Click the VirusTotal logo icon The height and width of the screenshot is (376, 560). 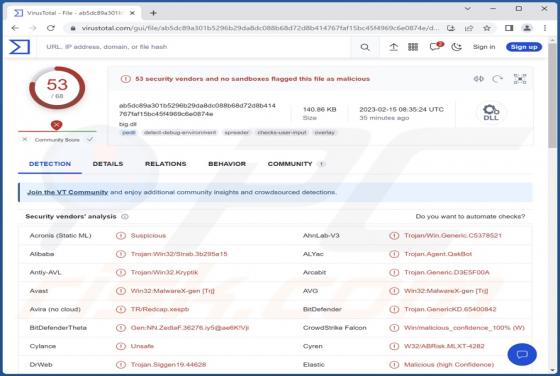click(19, 47)
